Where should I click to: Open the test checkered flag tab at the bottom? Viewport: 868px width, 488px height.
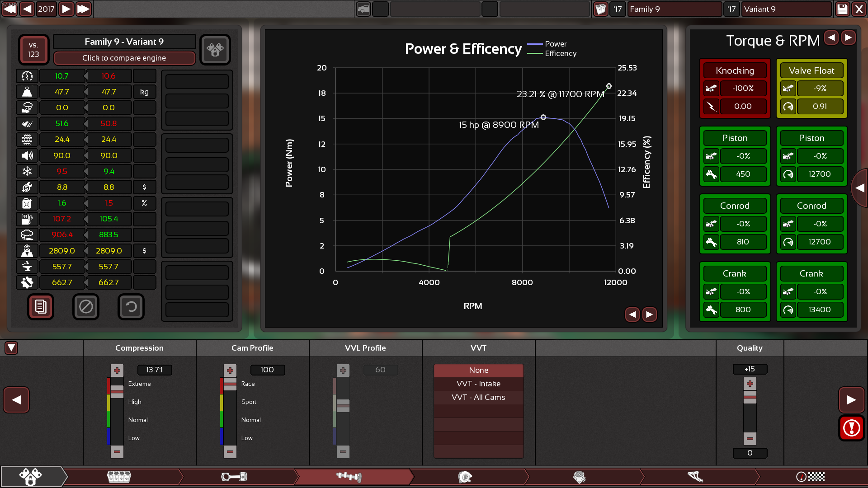pyautogui.click(x=811, y=477)
